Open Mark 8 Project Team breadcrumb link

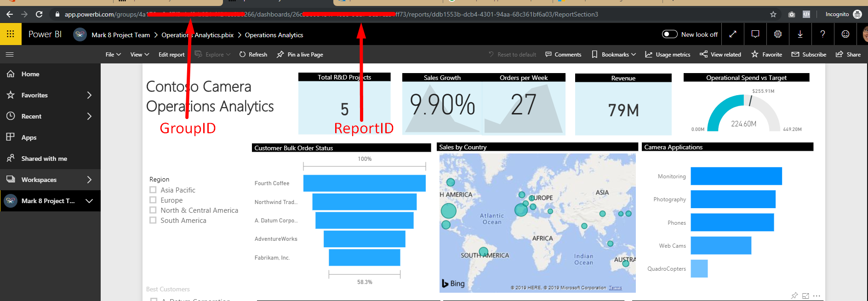click(x=120, y=35)
